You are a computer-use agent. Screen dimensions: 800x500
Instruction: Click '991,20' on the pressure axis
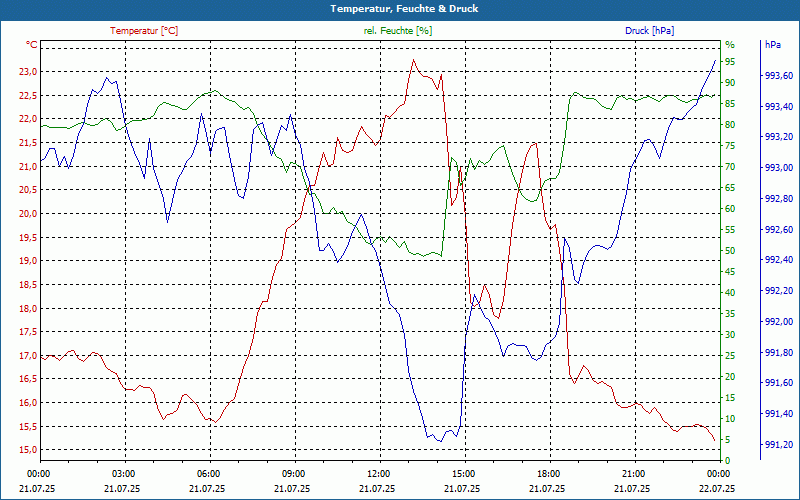[x=779, y=445]
